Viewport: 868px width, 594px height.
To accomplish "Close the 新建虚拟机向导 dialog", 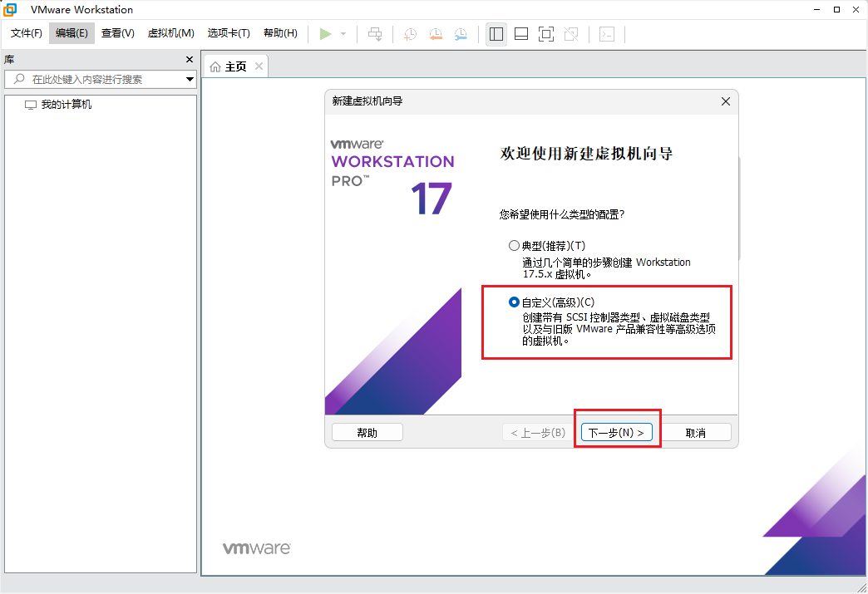I will pyautogui.click(x=726, y=101).
